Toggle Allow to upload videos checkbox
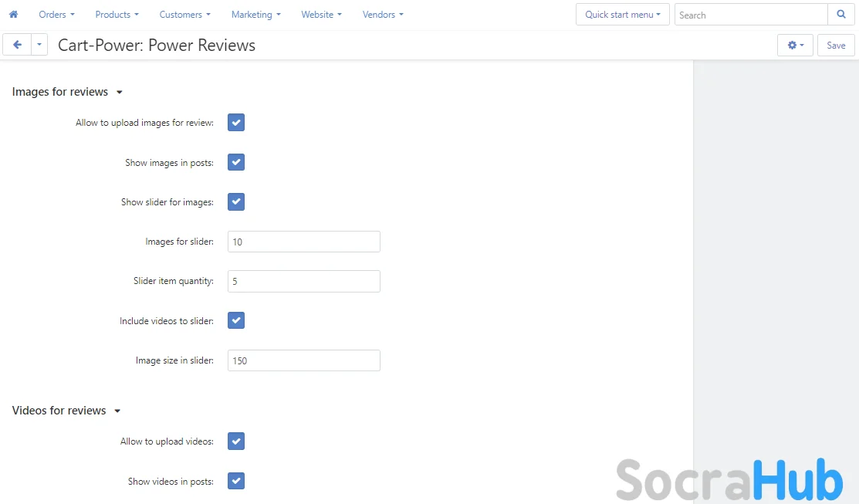 pos(236,441)
